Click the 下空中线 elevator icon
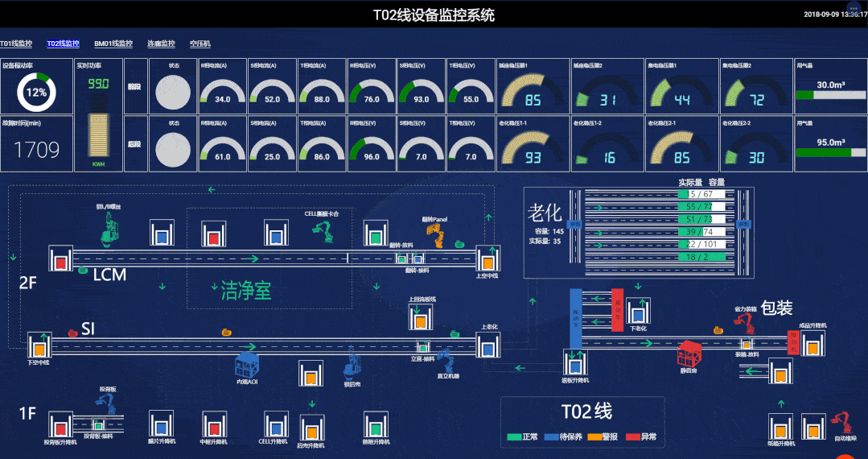This screenshot has height=459, width=868. (39, 345)
